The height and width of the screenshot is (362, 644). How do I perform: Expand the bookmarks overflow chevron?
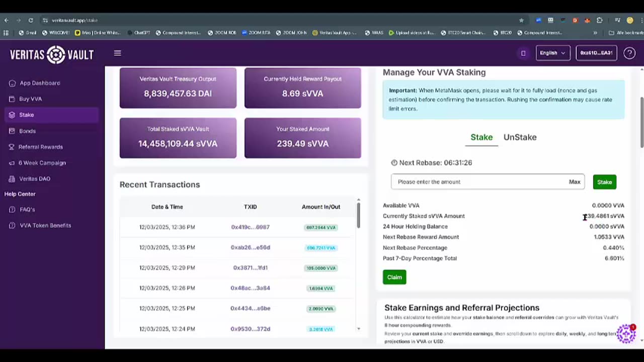(595, 33)
